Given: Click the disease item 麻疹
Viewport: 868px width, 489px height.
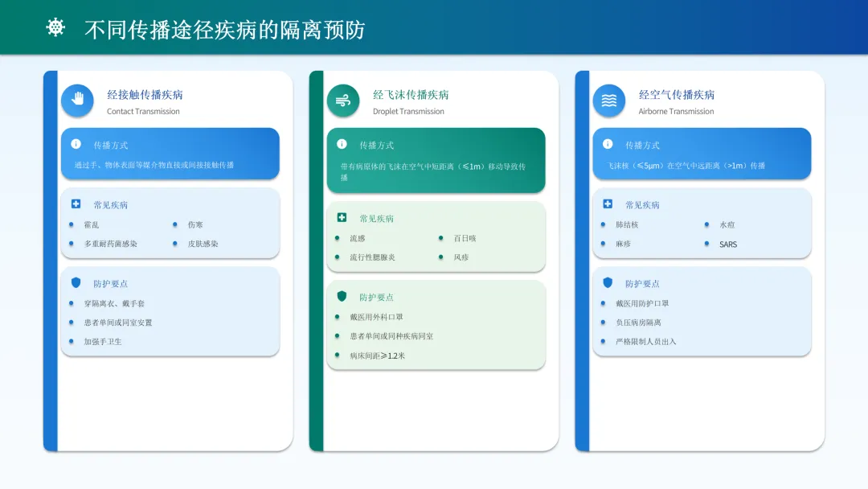Looking at the screenshot, I should point(624,244).
